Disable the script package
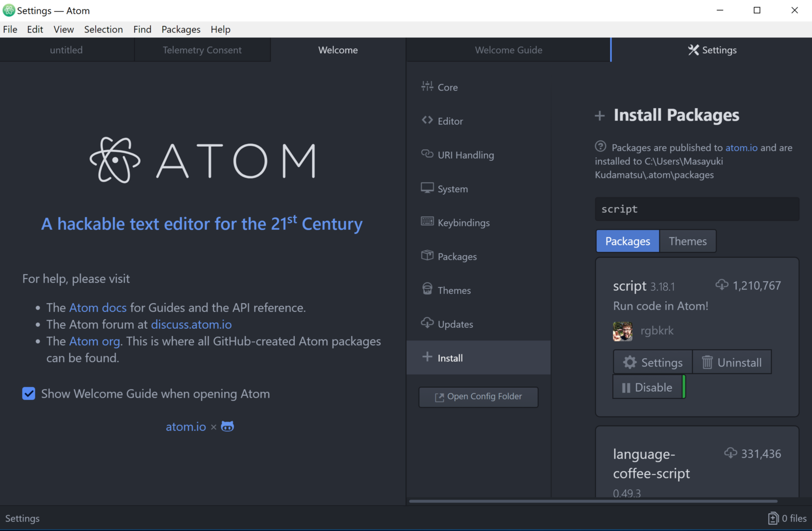The height and width of the screenshot is (531, 812). pyautogui.click(x=647, y=387)
